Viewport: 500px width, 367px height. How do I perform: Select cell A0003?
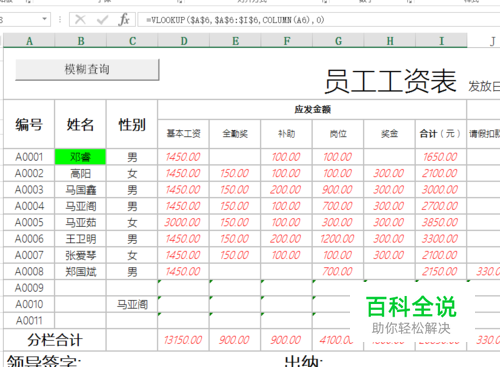pos(29,190)
